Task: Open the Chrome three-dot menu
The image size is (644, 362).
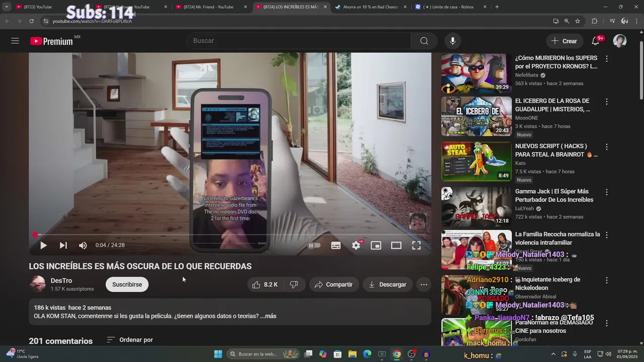Action: [636, 21]
